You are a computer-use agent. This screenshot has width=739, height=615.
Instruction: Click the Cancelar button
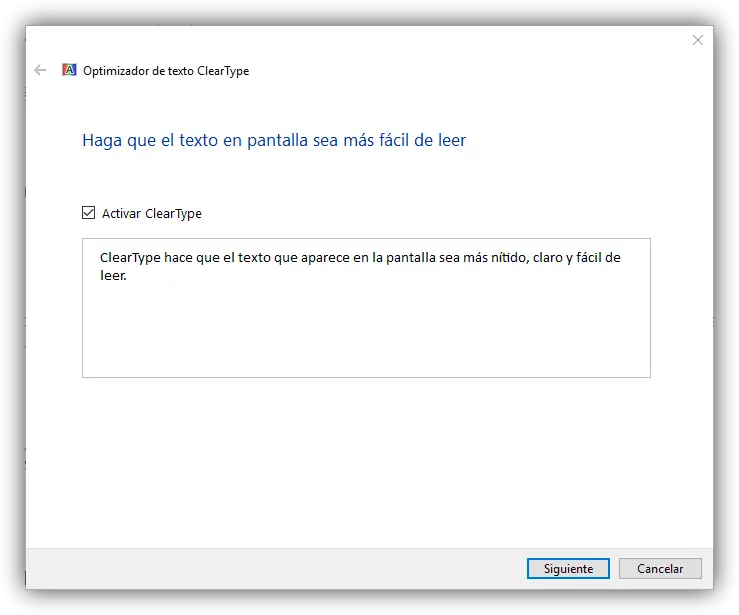660,568
